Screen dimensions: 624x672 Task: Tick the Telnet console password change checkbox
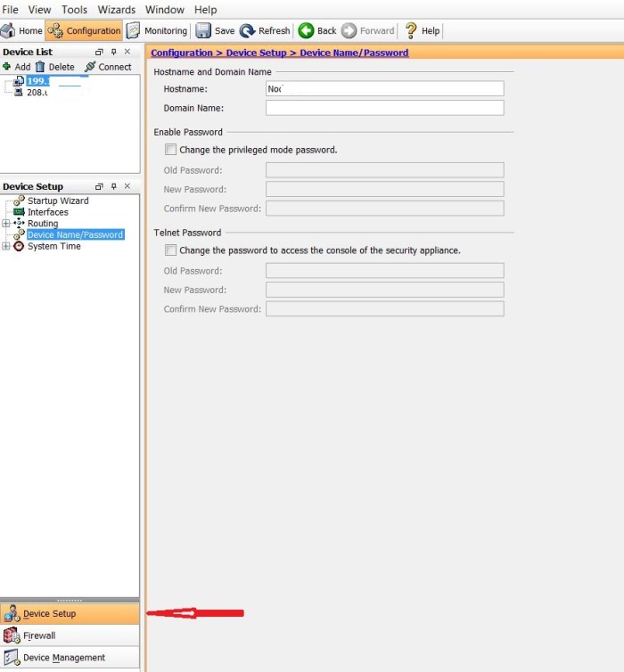point(171,250)
